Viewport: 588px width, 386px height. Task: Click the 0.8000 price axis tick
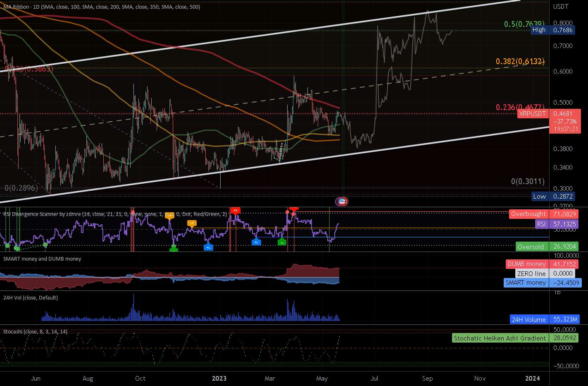tap(563, 23)
